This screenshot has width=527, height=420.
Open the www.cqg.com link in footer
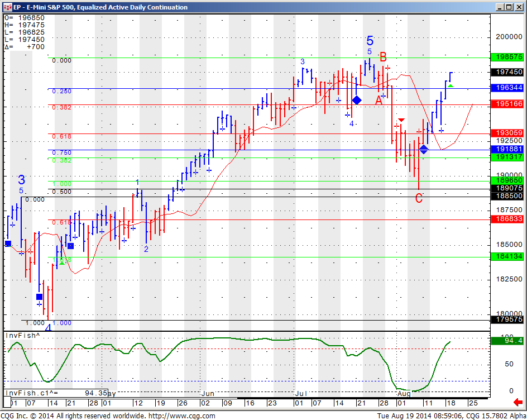[181, 416]
